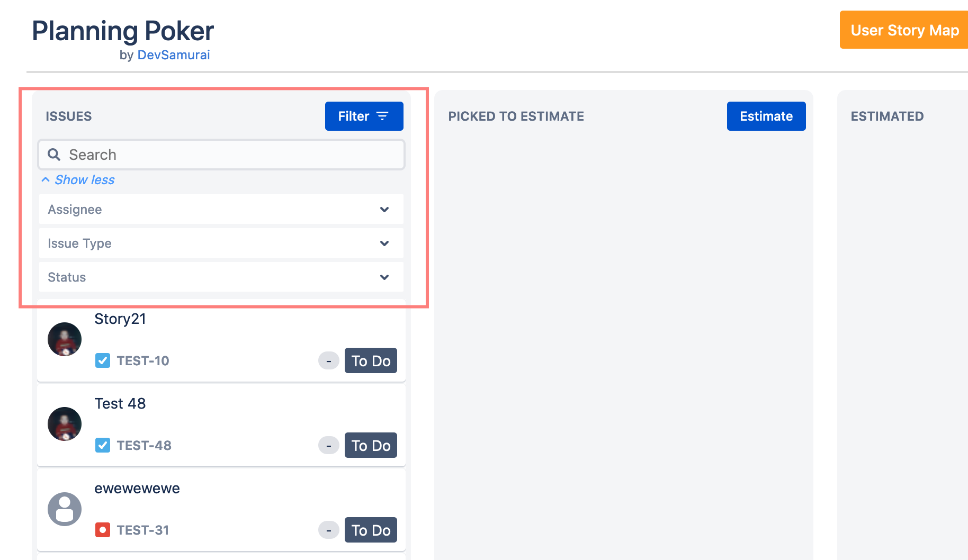Click the estimate badge on TEST-31
This screenshot has width=968, height=560.
click(328, 530)
